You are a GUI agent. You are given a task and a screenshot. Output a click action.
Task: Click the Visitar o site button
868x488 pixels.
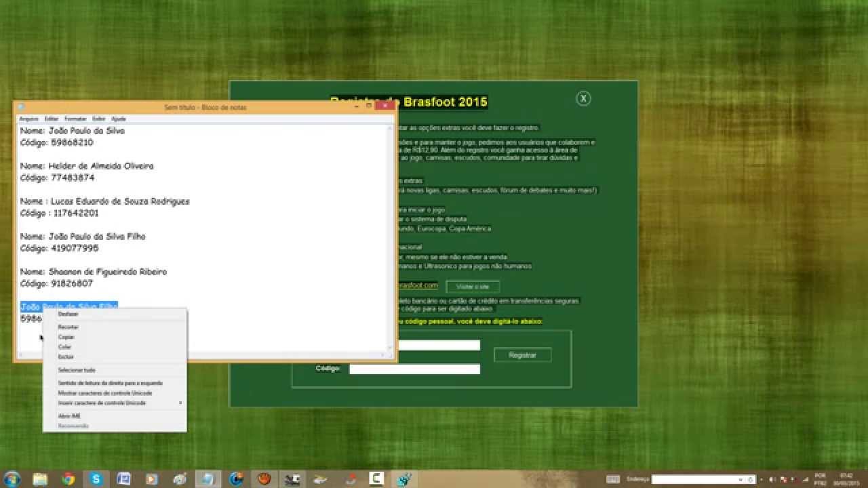(x=472, y=287)
